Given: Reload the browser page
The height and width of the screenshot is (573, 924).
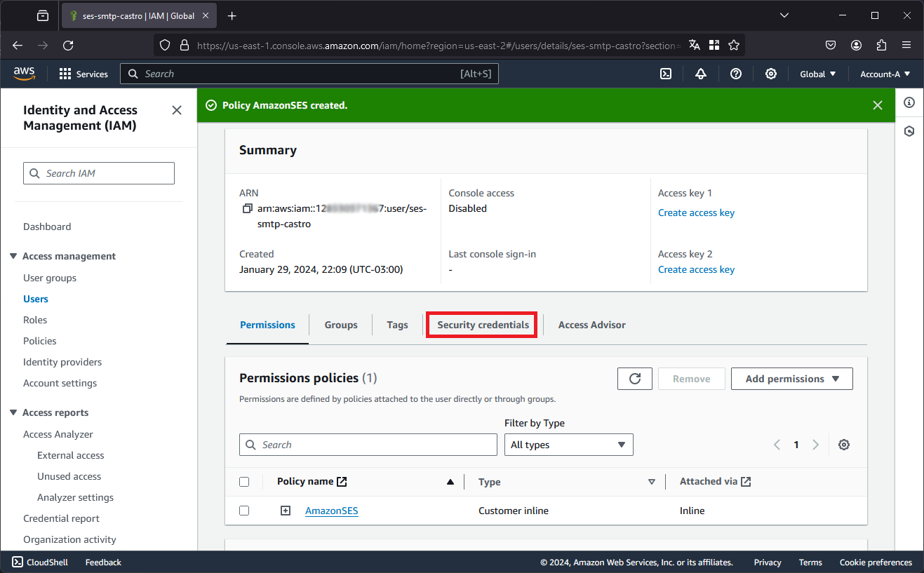Looking at the screenshot, I should tap(68, 45).
